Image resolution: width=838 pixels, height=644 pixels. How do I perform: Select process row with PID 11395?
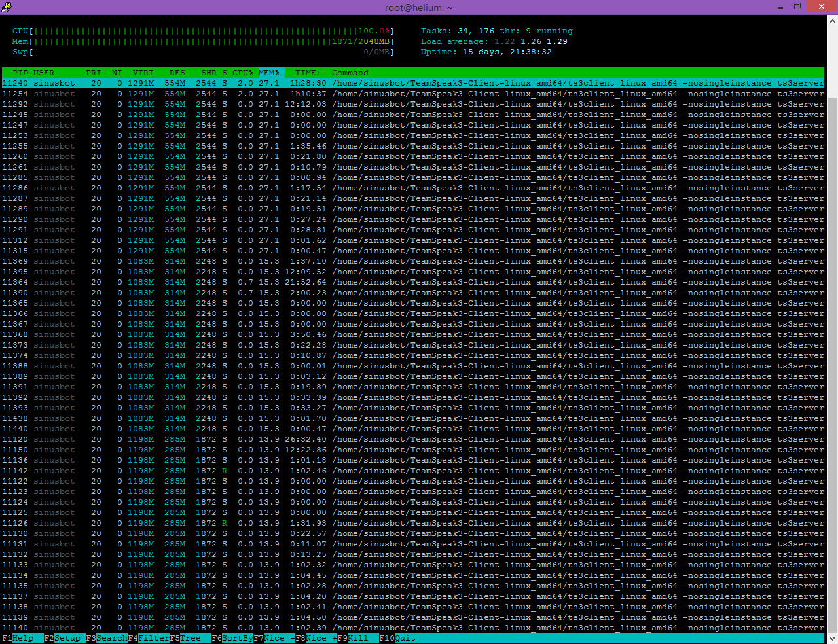point(413,272)
